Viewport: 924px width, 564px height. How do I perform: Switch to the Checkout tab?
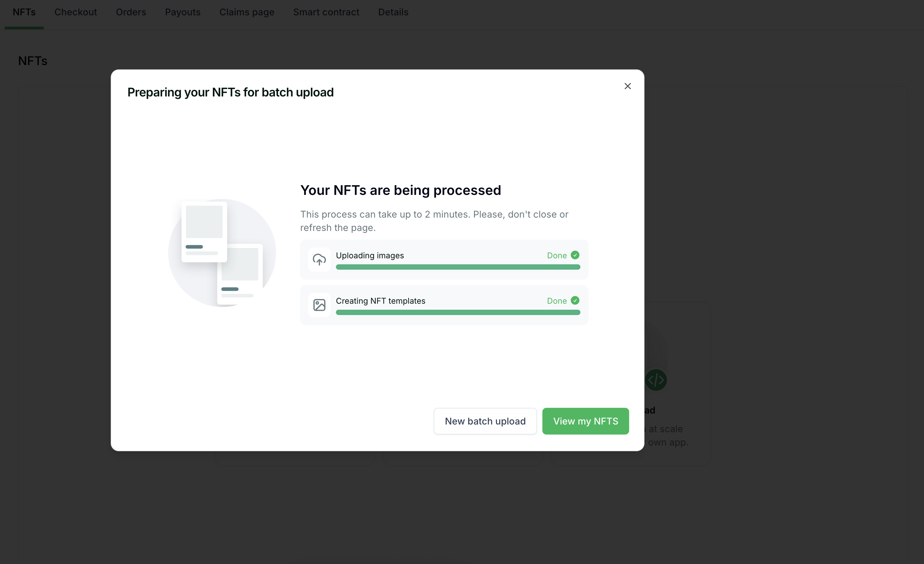tap(76, 12)
